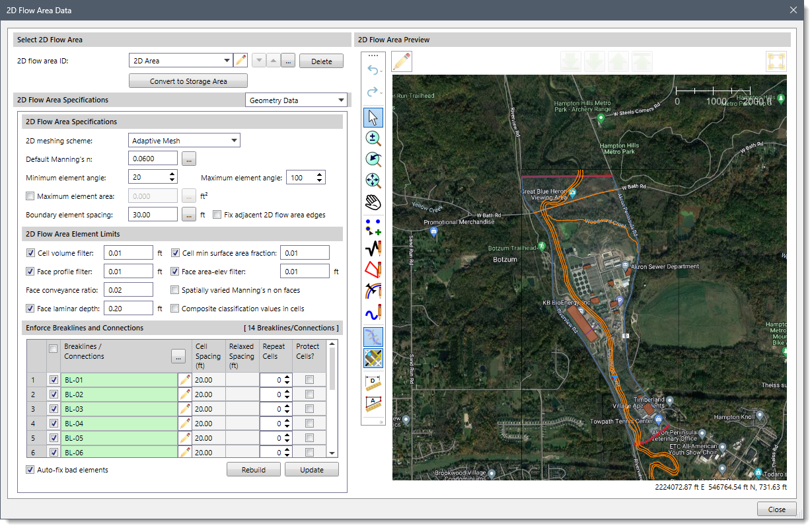This screenshot has height=526, width=812.
Task: Click the move-to-top green arrow icon
Action: coord(642,61)
